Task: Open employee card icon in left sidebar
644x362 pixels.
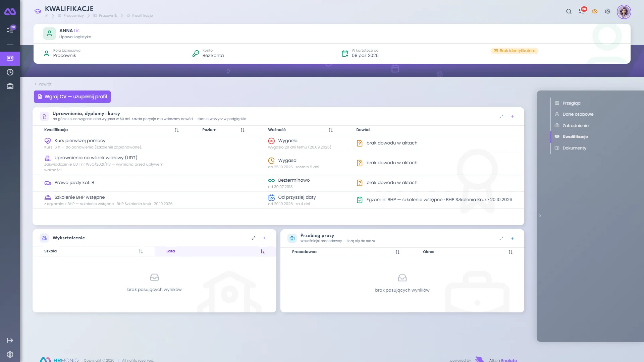Action: point(10,58)
